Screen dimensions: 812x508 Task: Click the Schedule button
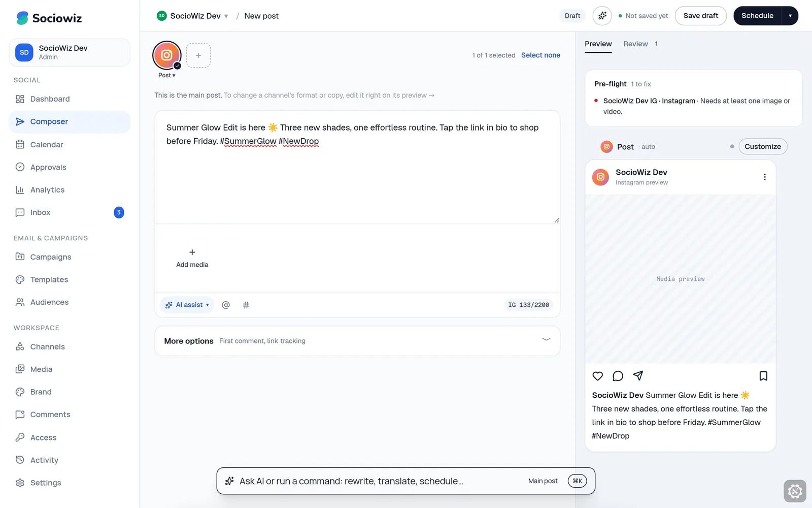[758, 16]
